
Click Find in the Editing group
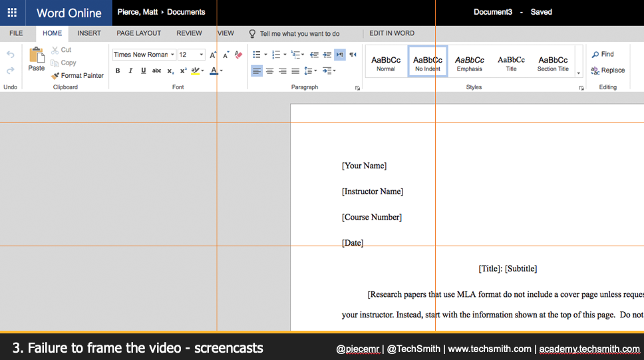click(603, 55)
